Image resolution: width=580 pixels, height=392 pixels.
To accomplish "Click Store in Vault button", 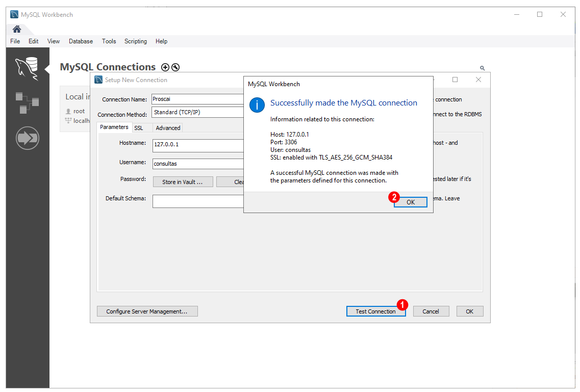I will (x=182, y=182).
